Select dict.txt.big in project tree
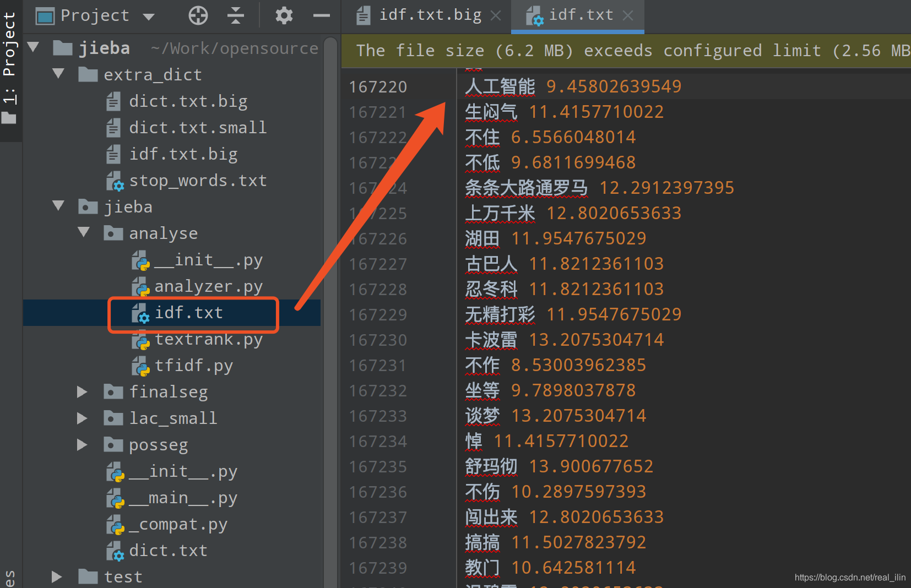This screenshot has width=911, height=588. pyautogui.click(x=188, y=101)
